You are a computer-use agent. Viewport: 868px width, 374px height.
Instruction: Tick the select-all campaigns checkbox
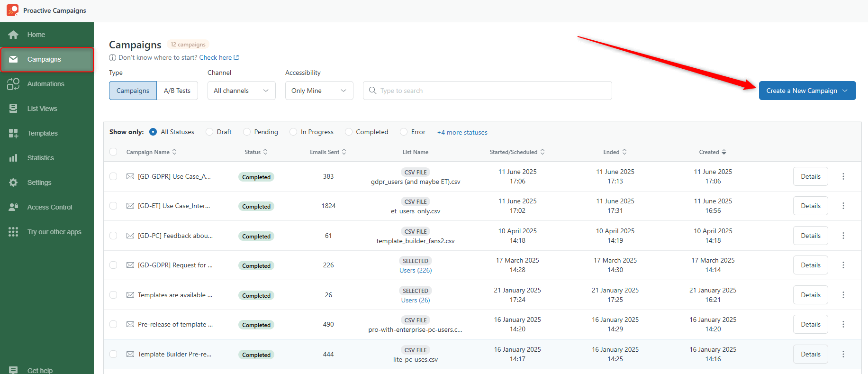[x=113, y=152]
